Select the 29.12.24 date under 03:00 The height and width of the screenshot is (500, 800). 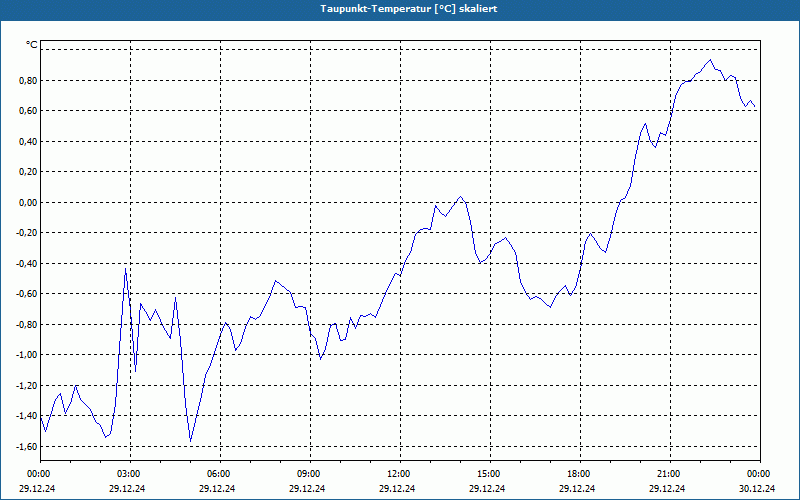[x=127, y=488]
